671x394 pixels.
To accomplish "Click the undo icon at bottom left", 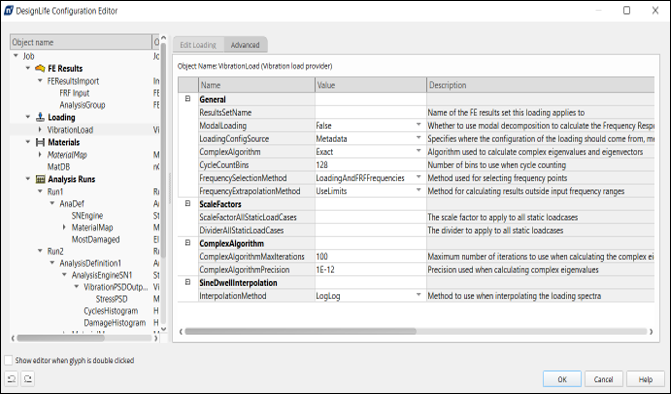I will coord(12,379).
